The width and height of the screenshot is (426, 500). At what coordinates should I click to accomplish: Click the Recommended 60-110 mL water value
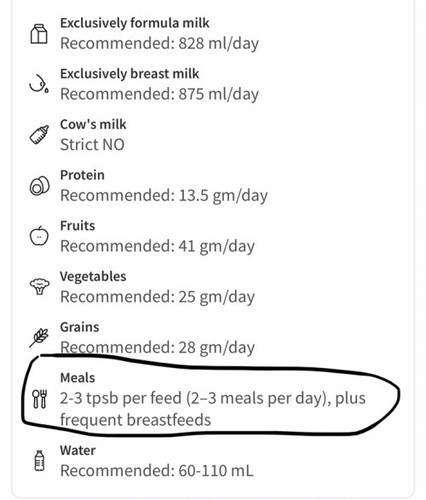(x=157, y=471)
